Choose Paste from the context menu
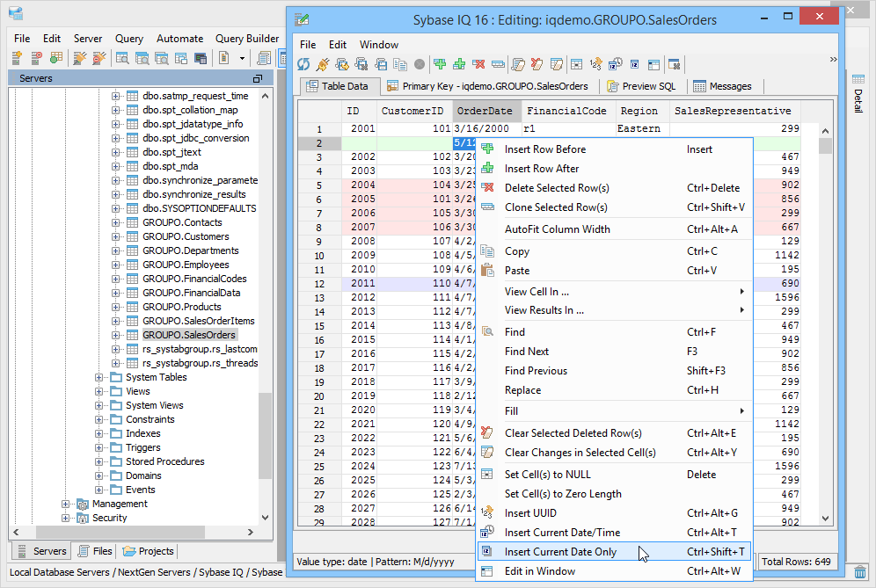This screenshot has width=876, height=588. 614,270
